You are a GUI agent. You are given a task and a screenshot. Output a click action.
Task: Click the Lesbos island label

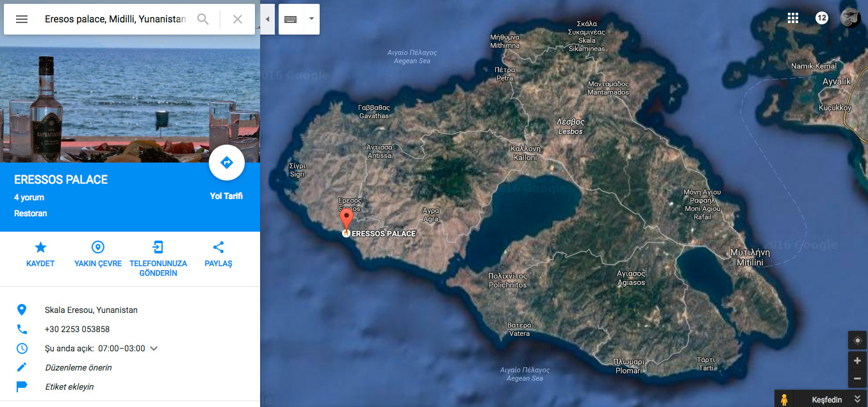click(x=570, y=126)
